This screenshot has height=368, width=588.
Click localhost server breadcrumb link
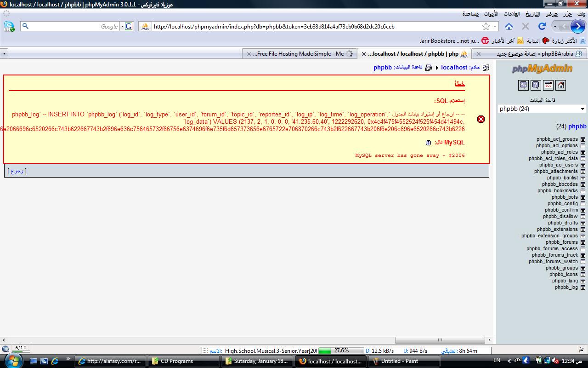(x=454, y=68)
